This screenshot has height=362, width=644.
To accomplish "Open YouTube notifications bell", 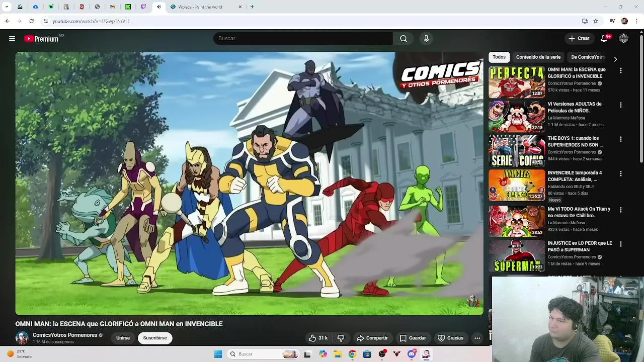I will coord(604,39).
